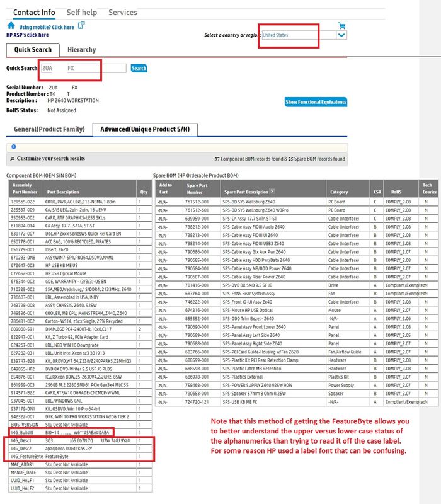This screenshot has height=504, width=441.
Task: Click the UUID_HALF2 row
Action: pos(81,488)
